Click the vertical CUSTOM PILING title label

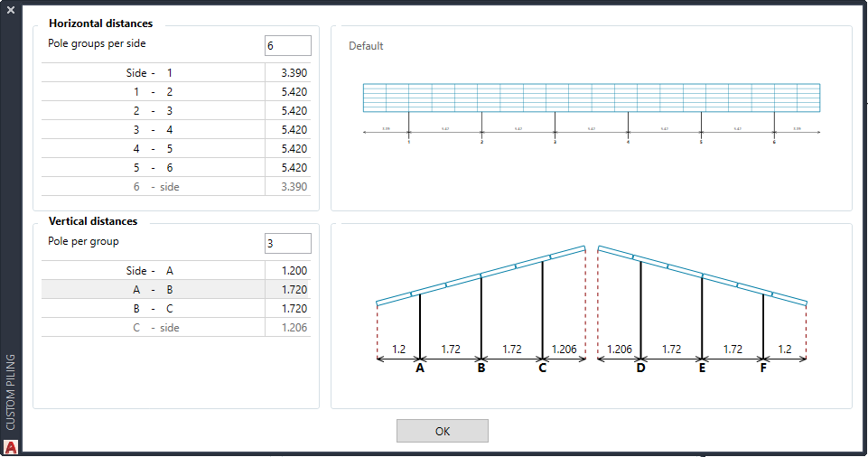pos(11,392)
